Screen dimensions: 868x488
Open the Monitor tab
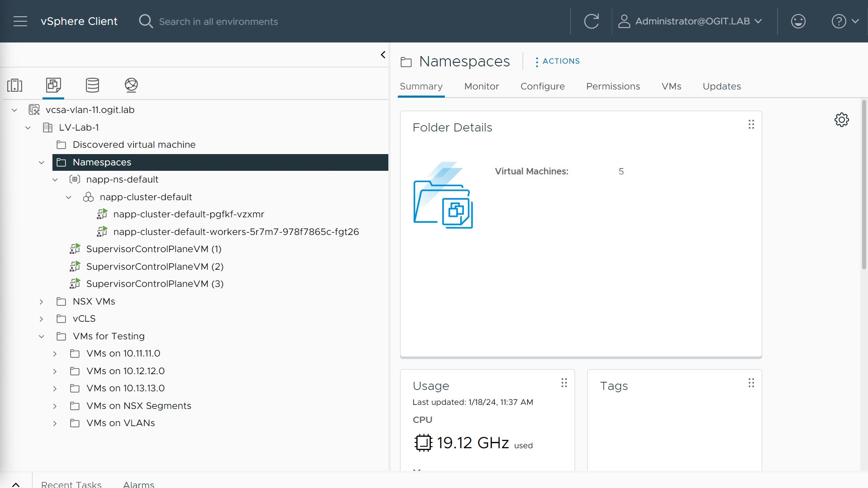[481, 86]
